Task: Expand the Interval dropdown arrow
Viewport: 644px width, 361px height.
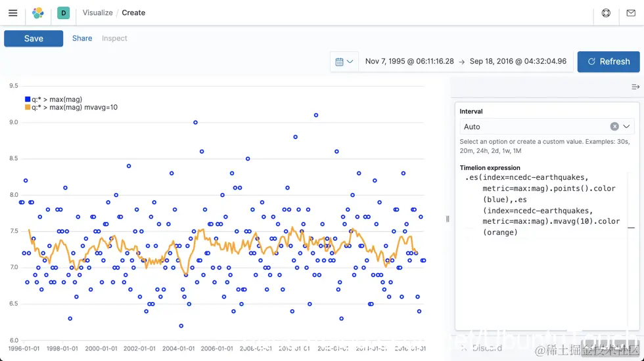Action: point(627,127)
